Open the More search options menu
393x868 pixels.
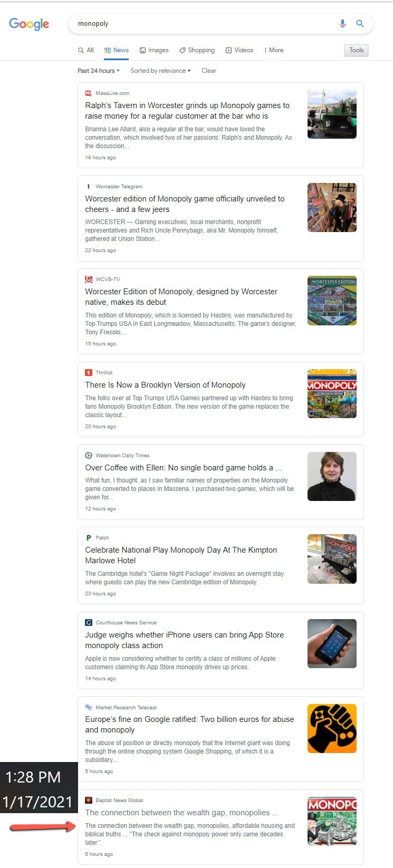pos(274,50)
